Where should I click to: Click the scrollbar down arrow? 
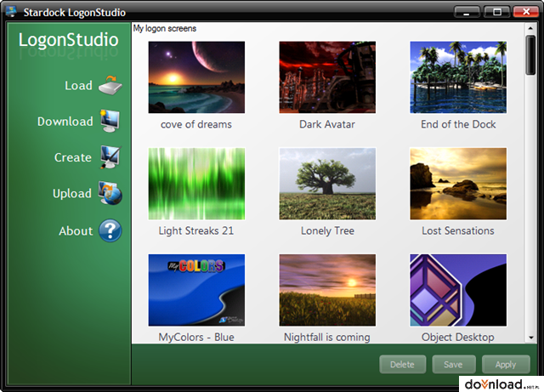(x=530, y=338)
